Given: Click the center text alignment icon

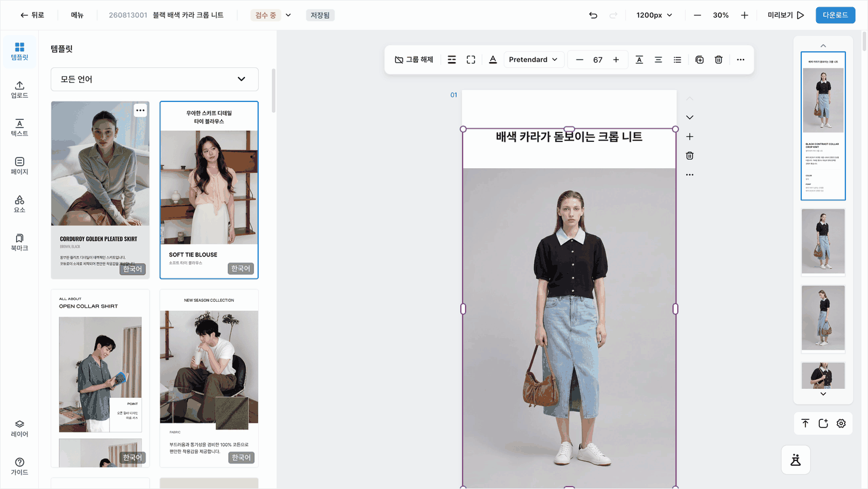Looking at the screenshot, I should click(x=658, y=60).
